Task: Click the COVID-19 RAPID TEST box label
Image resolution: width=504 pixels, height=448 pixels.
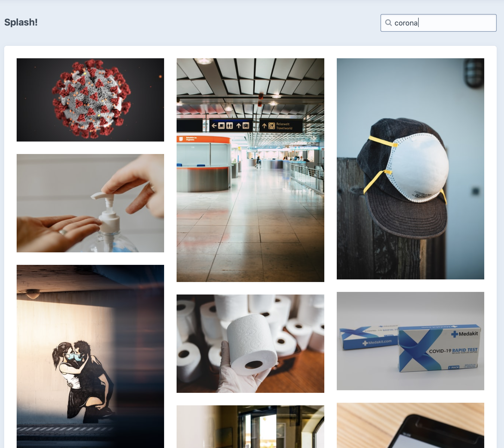Action: pos(453,351)
